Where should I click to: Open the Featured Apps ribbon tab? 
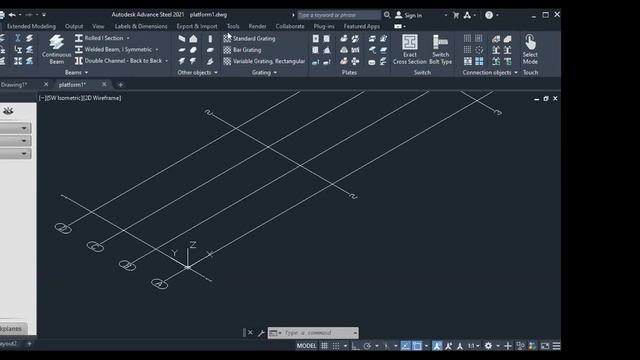(361, 26)
